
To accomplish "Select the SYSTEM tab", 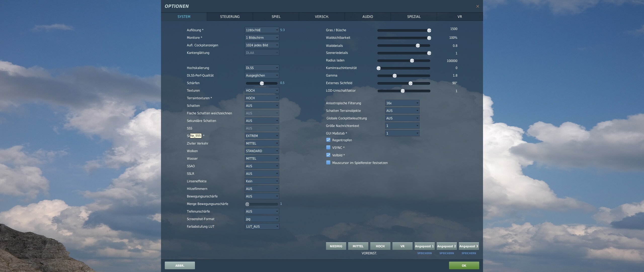I will [184, 17].
